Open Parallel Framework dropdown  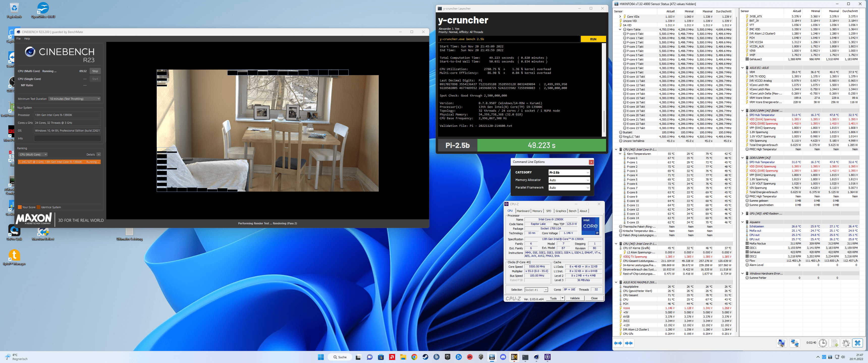569,188
